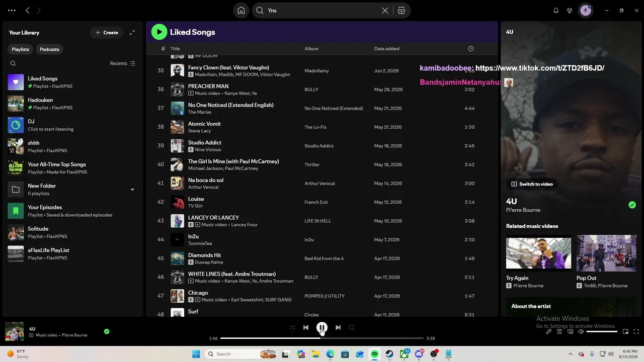This screenshot has width=644, height=362.
Task: Click Studio Addict song cover thumbnail
Action: click(x=177, y=146)
